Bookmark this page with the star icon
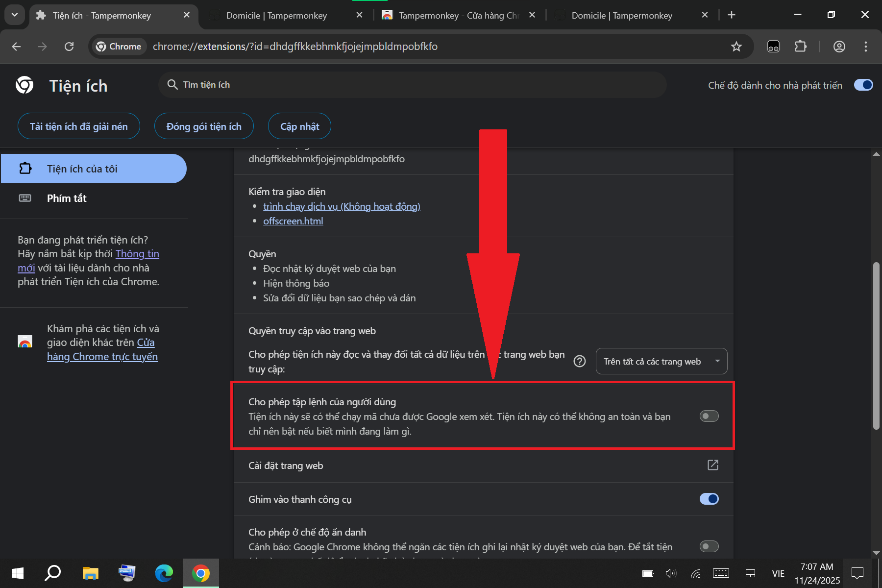882x588 pixels. [736, 47]
